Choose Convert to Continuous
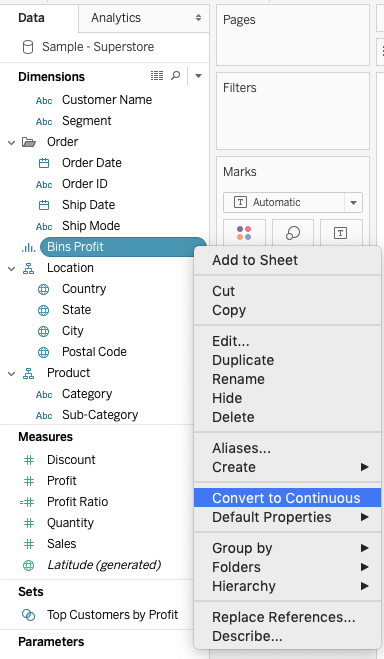384x659 pixels. pyautogui.click(x=287, y=498)
